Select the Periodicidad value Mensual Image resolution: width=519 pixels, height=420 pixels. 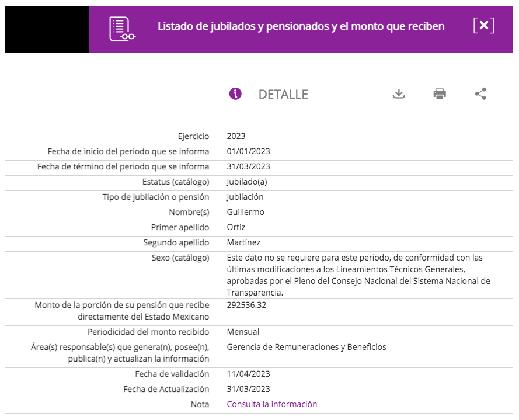pyautogui.click(x=243, y=332)
